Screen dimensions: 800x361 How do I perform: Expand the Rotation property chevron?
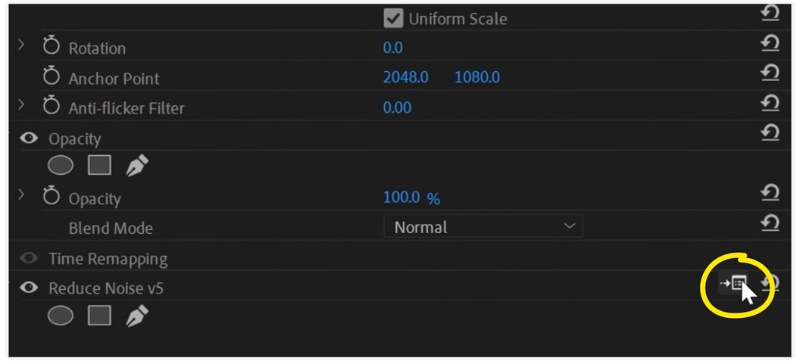[x=21, y=45]
